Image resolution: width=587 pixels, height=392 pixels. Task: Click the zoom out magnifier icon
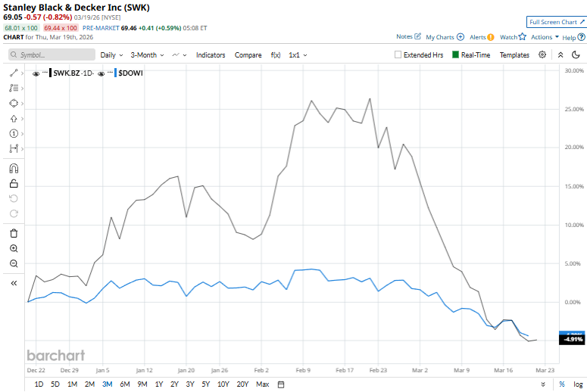(x=14, y=263)
